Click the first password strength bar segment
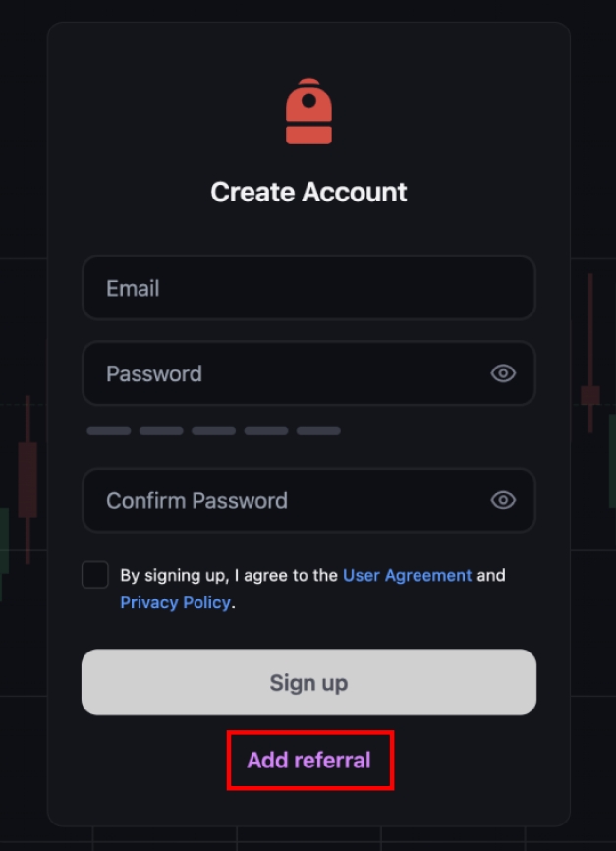The image size is (616, 851). click(109, 431)
